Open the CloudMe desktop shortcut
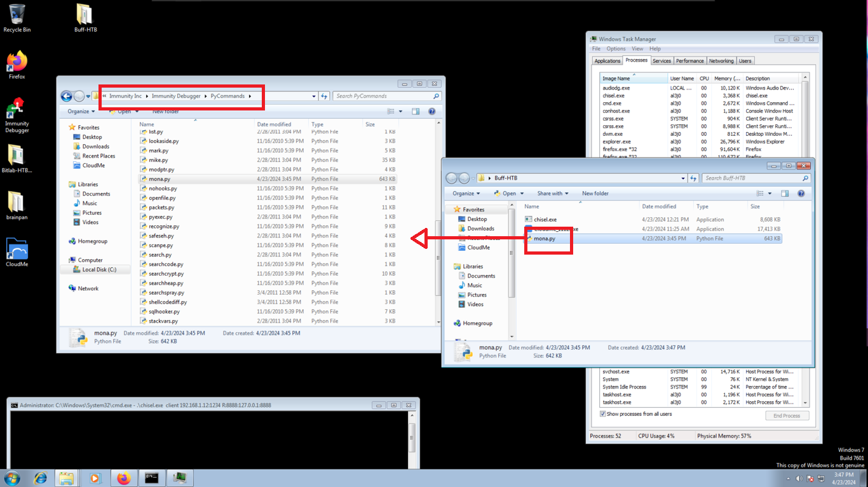This screenshot has height=487, width=868. coord(17,253)
